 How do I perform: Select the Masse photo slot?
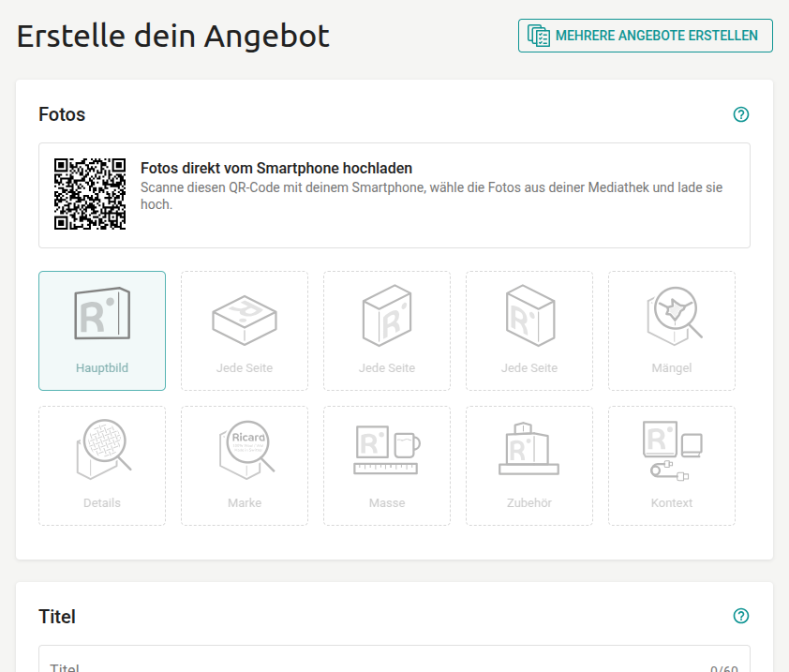387,466
